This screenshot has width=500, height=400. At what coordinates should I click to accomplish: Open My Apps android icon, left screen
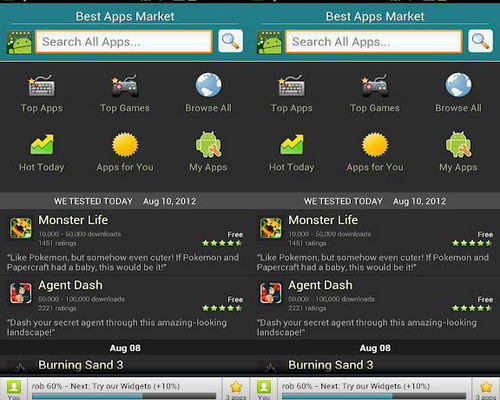pos(208,145)
